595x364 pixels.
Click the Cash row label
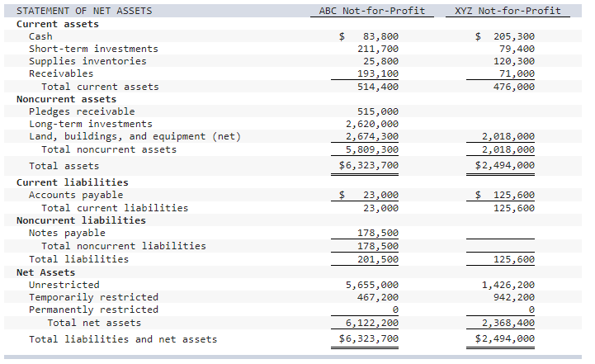pos(40,36)
